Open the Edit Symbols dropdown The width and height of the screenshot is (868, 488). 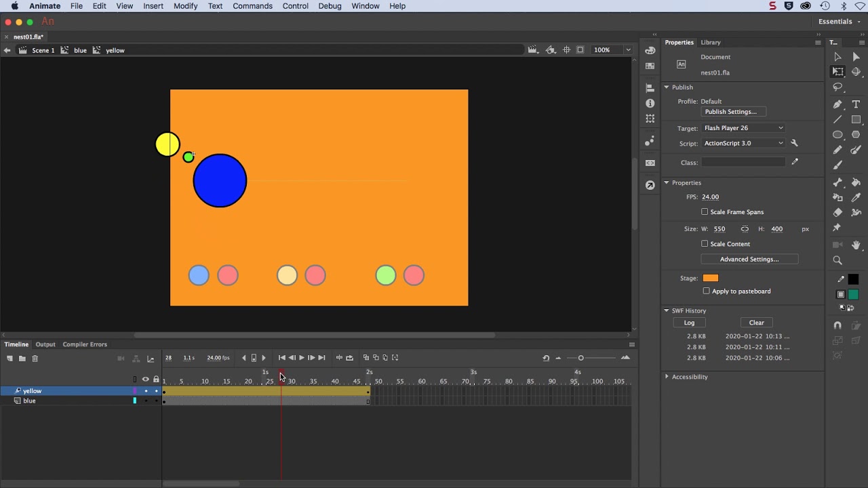pyautogui.click(x=551, y=49)
